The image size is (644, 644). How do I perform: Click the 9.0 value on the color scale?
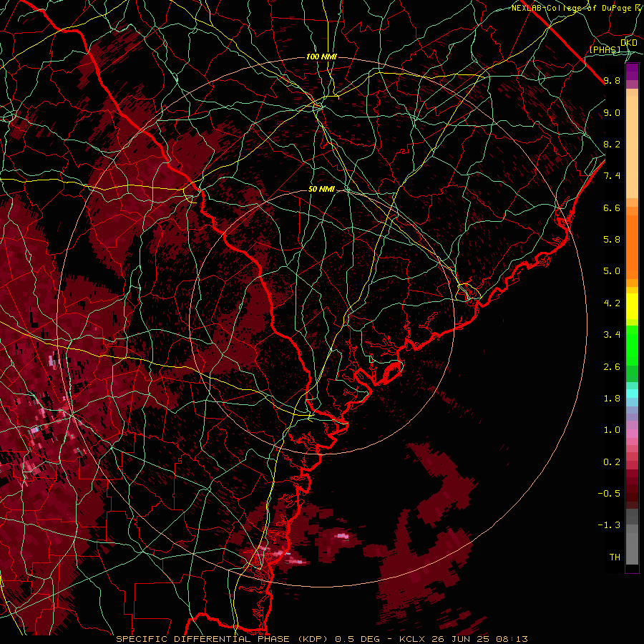point(612,113)
